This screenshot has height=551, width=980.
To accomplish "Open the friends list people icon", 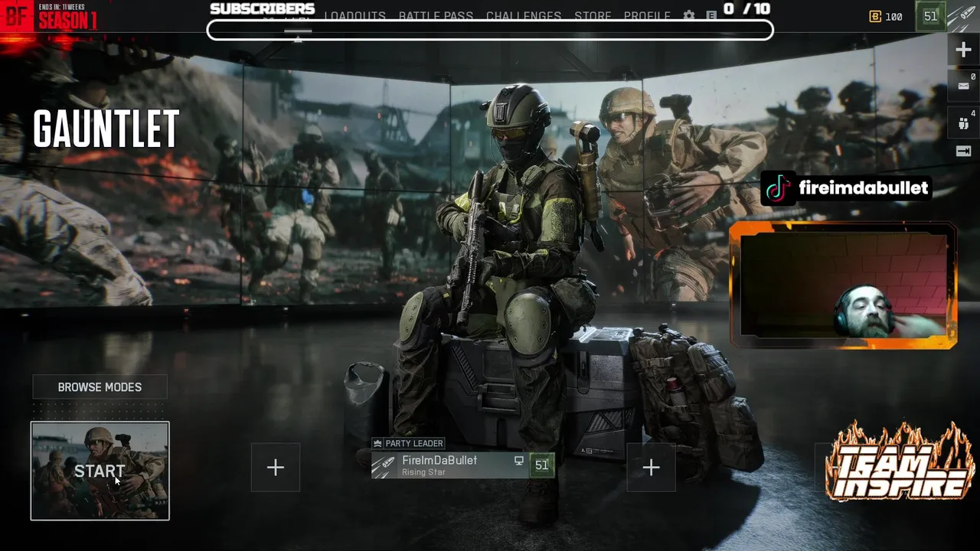I will [x=963, y=122].
